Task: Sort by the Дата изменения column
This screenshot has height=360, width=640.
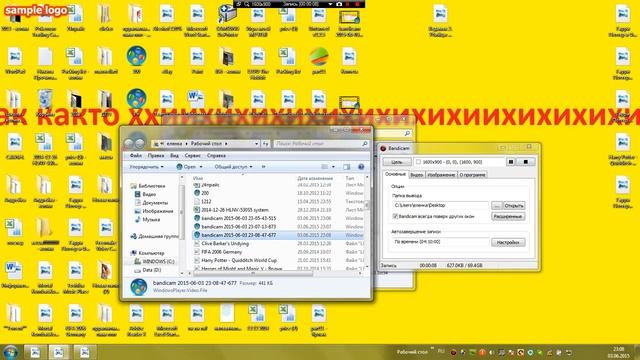Action: pos(315,178)
